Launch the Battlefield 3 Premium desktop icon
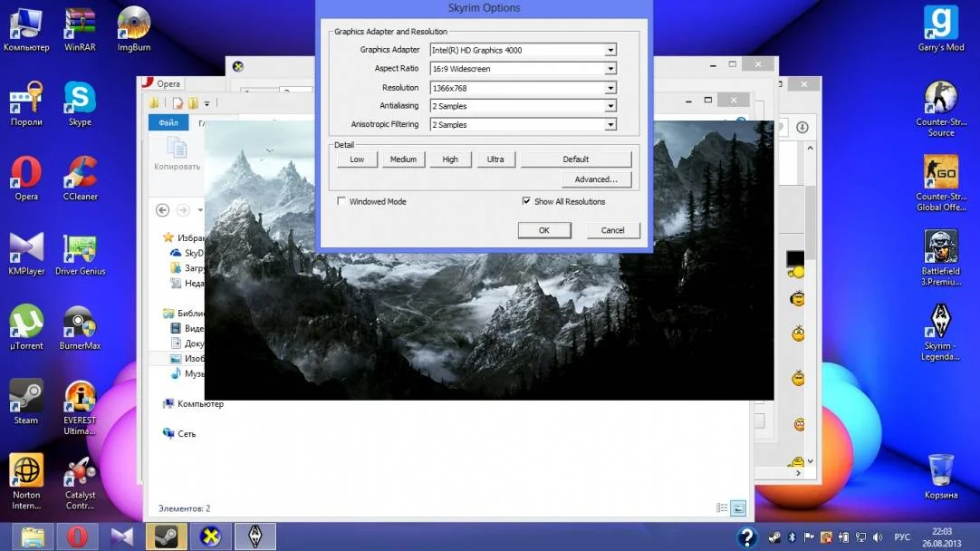 coord(941,257)
